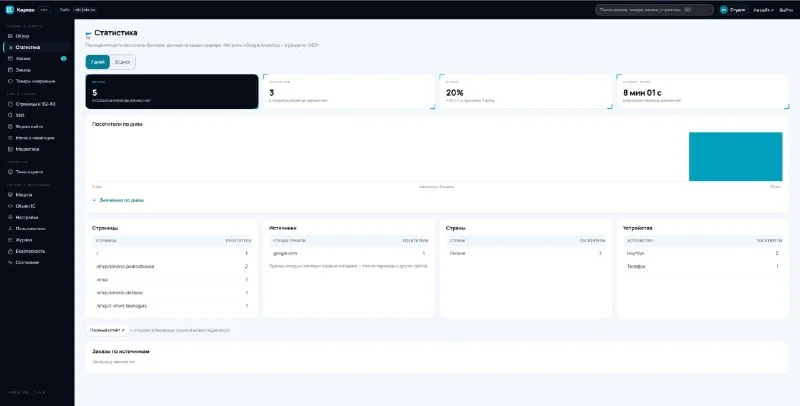Open Журнал in the sidebar
Screen dimensions: 800x406
coord(37,240)
